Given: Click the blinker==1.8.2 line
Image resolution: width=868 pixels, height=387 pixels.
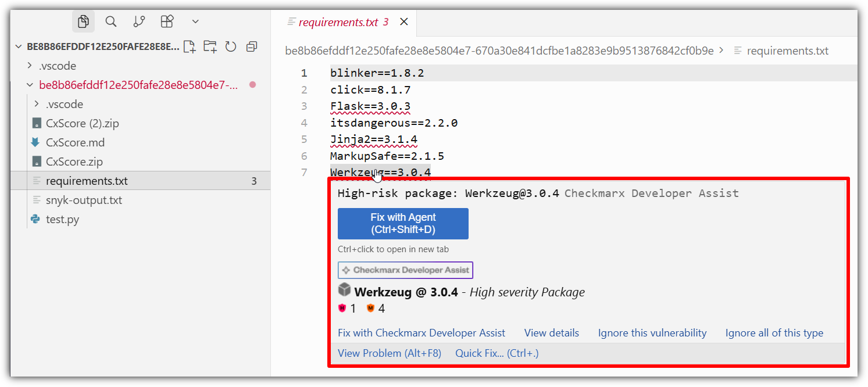Looking at the screenshot, I should [x=377, y=73].
